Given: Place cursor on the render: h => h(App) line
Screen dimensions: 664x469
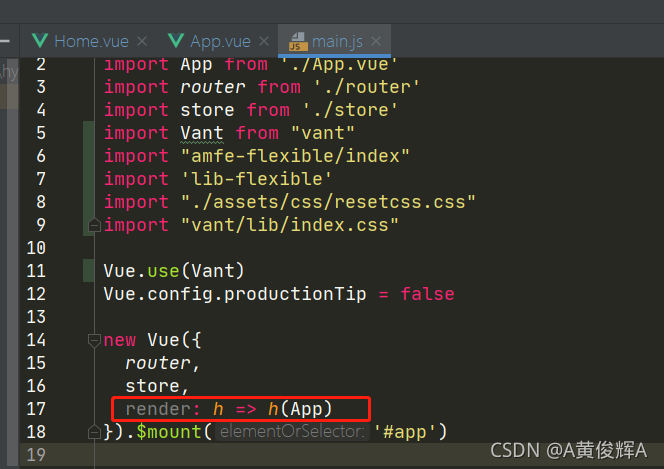Looking at the screenshot, I should [240, 409].
